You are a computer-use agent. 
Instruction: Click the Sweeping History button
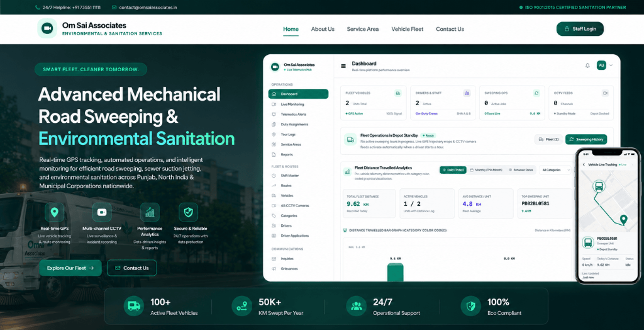pyautogui.click(x=586, y=139)
